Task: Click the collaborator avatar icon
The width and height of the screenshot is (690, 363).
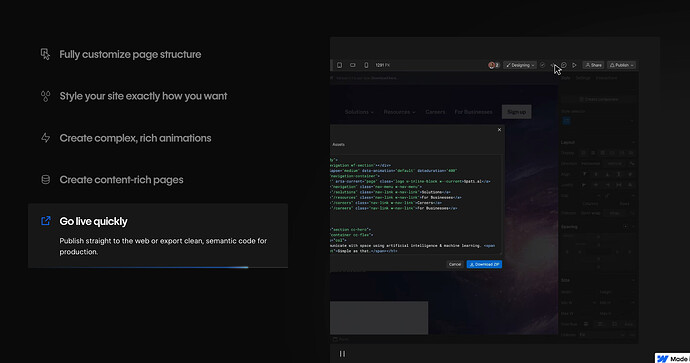Action: [493, 65]
